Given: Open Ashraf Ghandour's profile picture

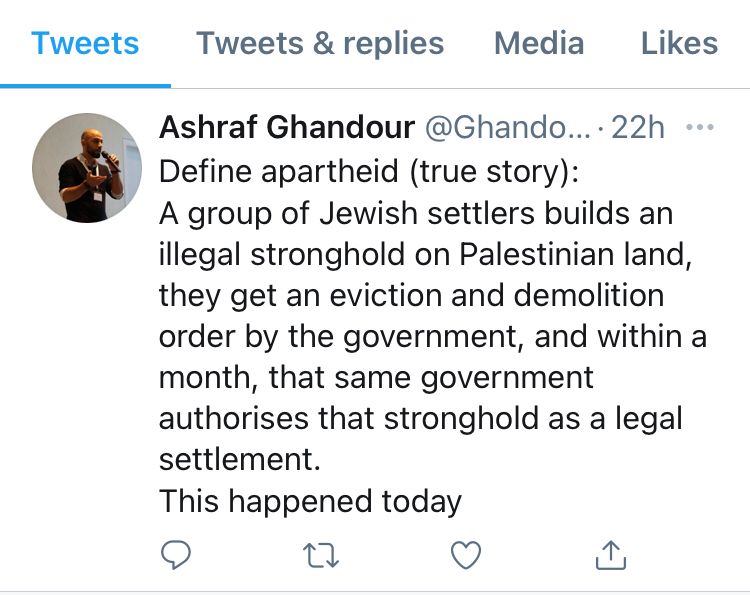Looking at the screenshot, I should (87, 168).
